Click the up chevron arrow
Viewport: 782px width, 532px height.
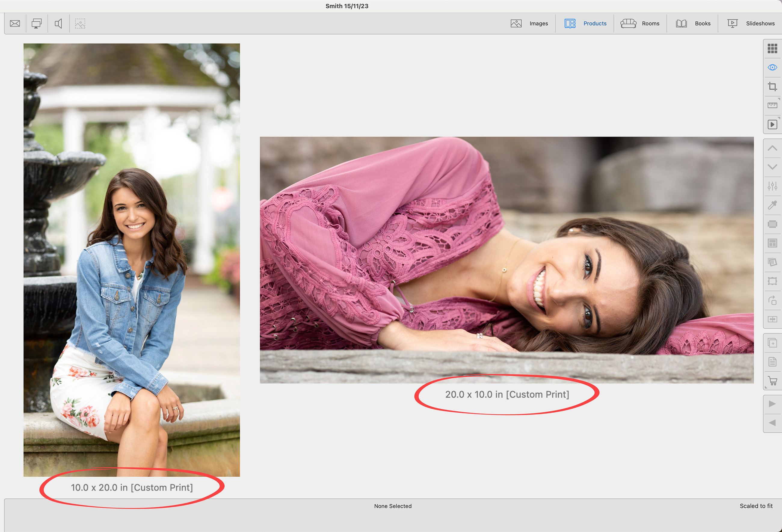click(772, 148)
